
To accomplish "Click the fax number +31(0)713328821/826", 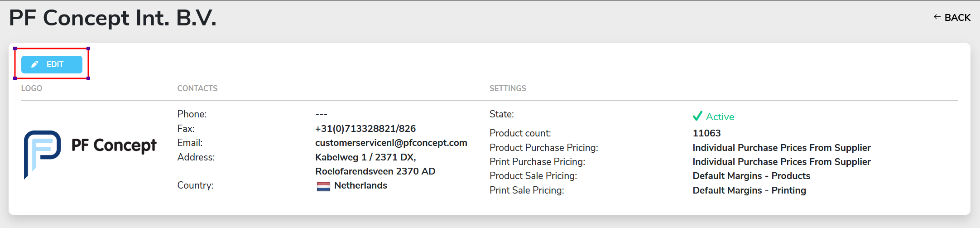I will click(365, 129).
